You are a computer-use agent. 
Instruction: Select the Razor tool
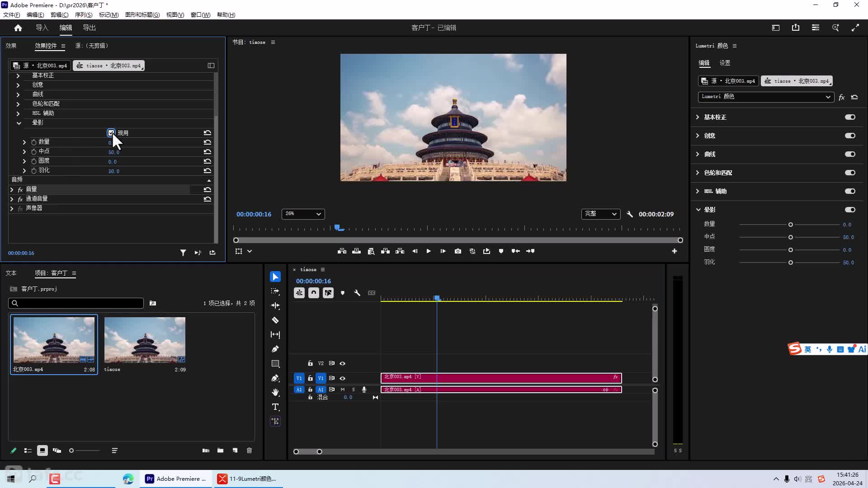(275, 320)
